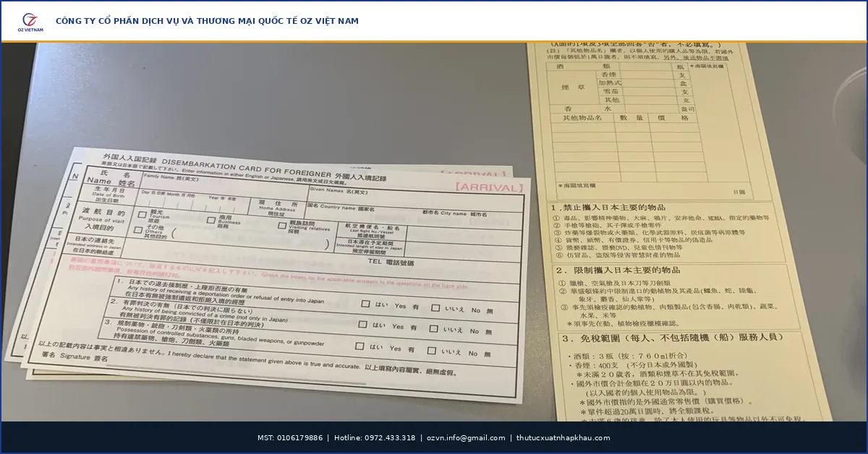Tick No for convicted of a crime question
Image resolution: width=868 pixels, height=454 pixels.
pyautogui.click(x=434, y=329)
